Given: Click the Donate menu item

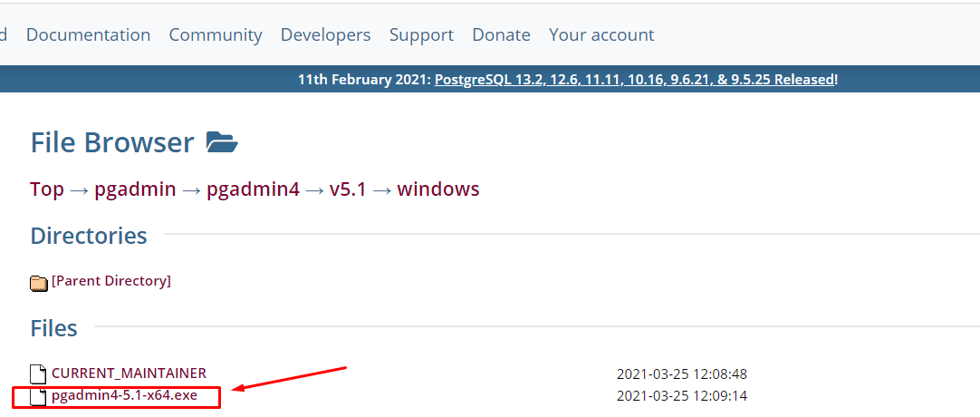Looking at the screenshot, I should [x=501, y=35].
